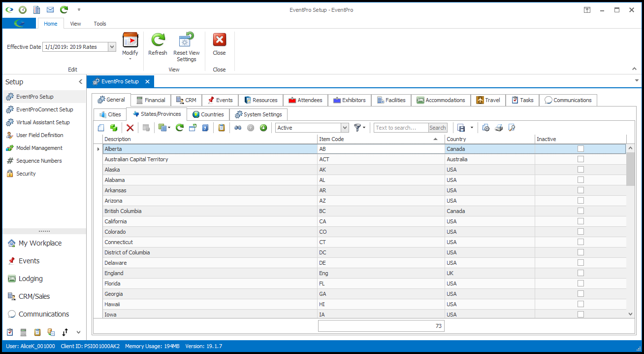Click the green duplicate record toolbar icon
Viewport: 644px width, 354px height.
114,128
